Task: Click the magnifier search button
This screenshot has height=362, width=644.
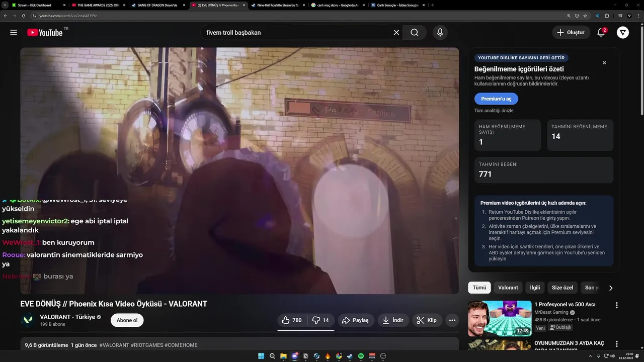Action: click(415, 33)
